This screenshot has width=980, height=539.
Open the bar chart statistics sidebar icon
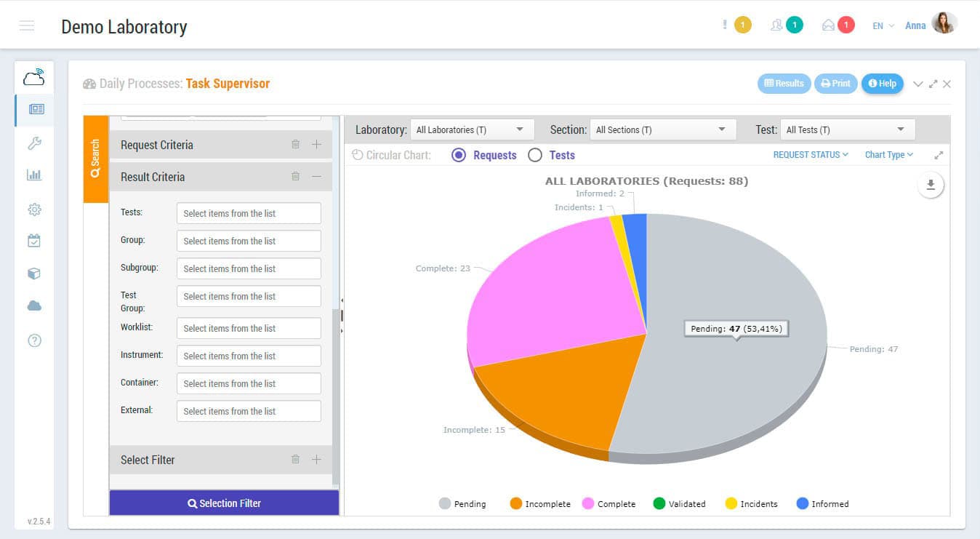pyautogui.click(x=34, y=175)
